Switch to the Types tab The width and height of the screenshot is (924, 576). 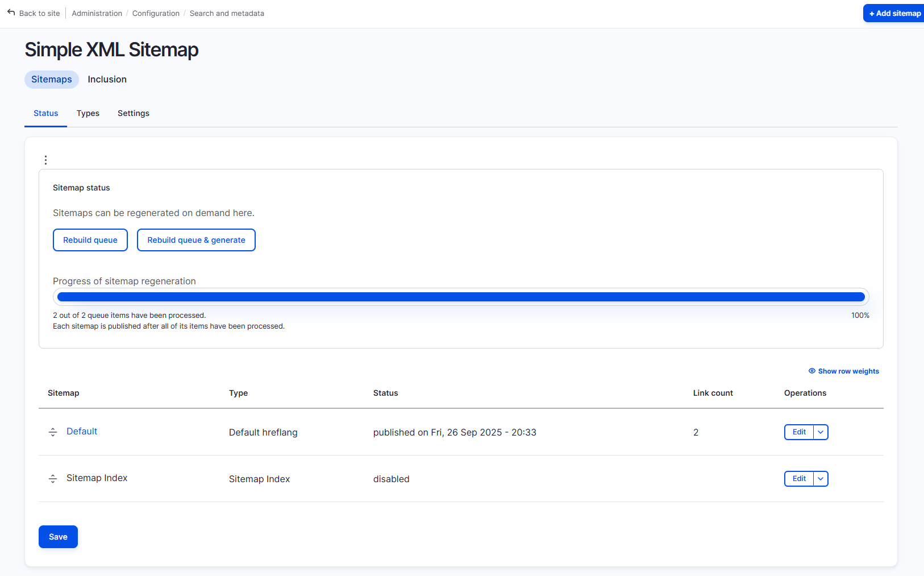tap(88, 113)
